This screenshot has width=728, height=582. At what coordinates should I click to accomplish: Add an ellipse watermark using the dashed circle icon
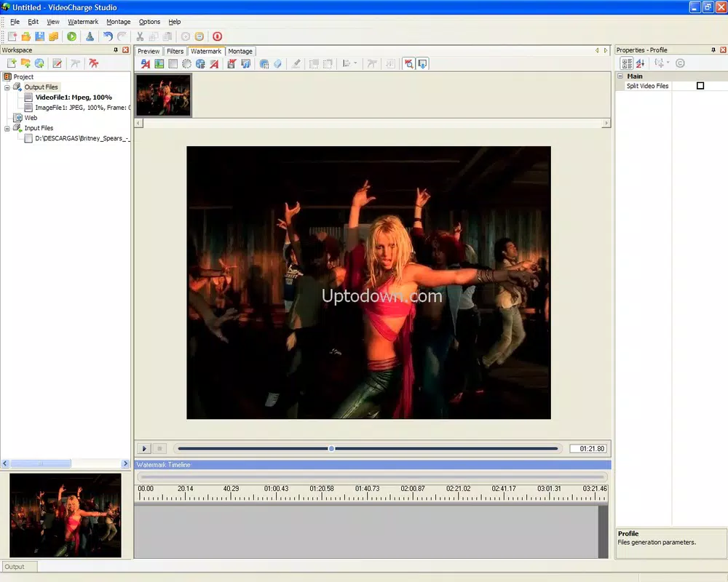(x=186, y=63)
